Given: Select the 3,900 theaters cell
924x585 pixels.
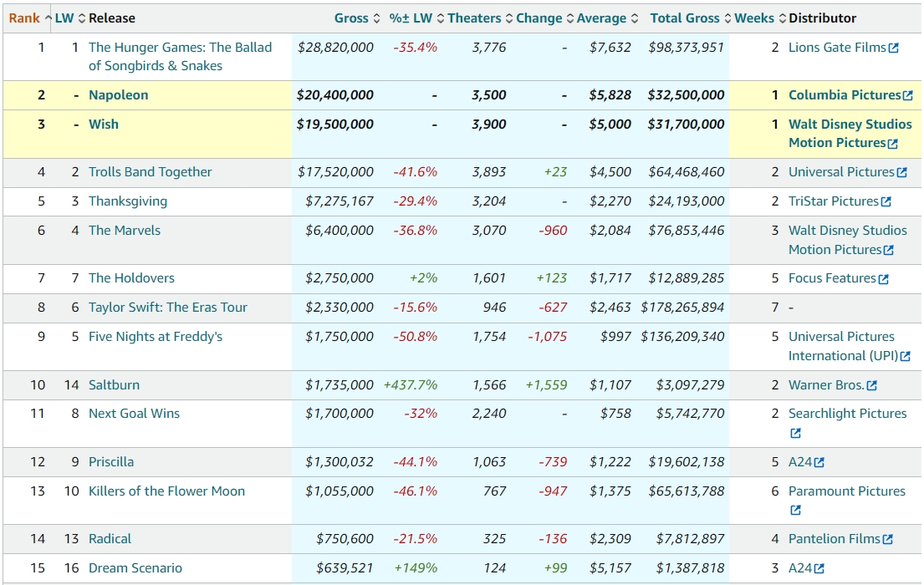Looking at the screenshot, I should pyautogui.click(x=489, y=125).
